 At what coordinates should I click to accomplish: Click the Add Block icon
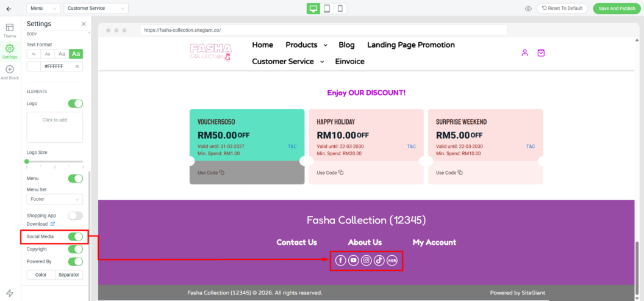click(x=10, y=73)
